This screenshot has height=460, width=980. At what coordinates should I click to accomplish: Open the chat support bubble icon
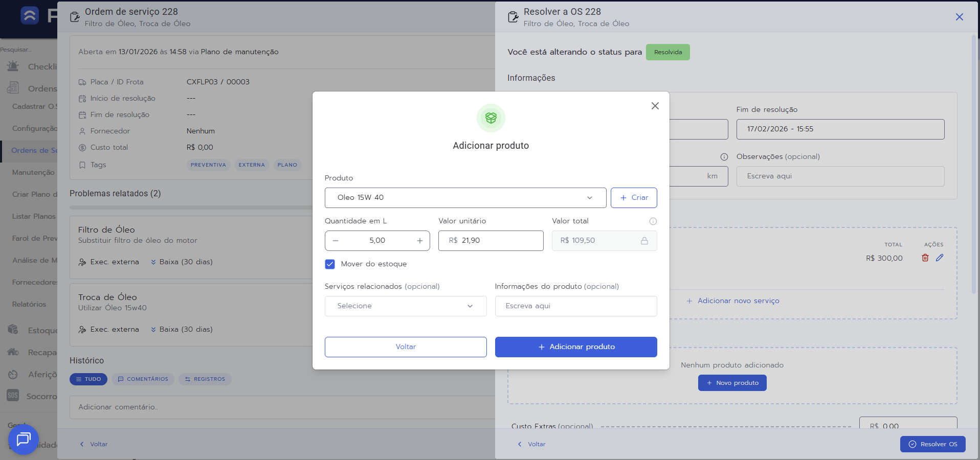pos(24,439)
